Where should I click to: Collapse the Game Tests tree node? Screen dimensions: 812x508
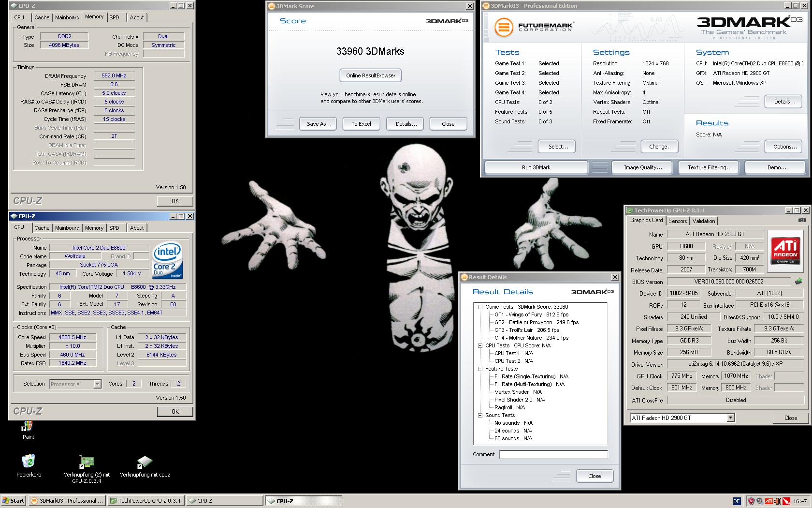(480, 307)
